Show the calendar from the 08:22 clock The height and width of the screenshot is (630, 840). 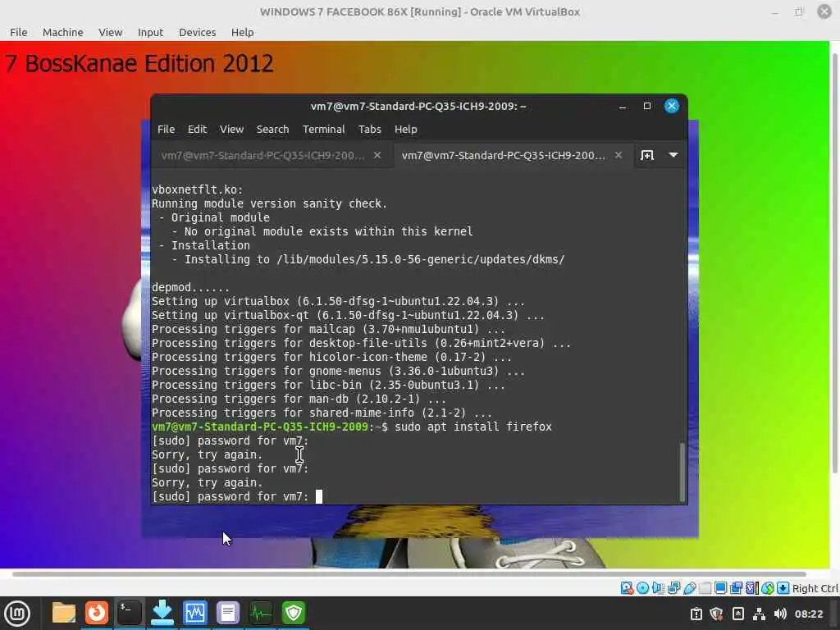click(808, 614)
